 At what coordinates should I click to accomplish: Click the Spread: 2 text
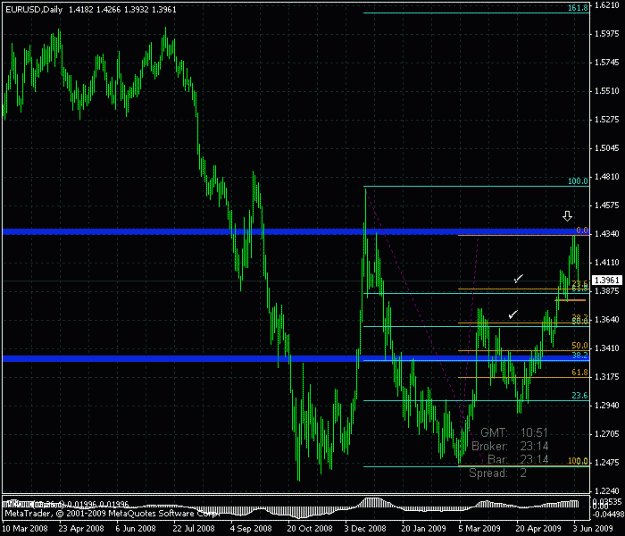[497, 473]
